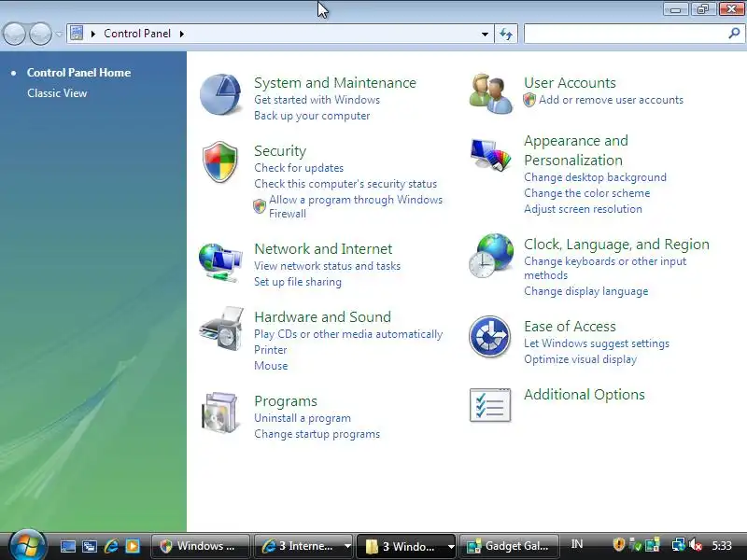Click the network connection tray icon
The width and height of the screenshot is (747, 560).
pos(679,544)
